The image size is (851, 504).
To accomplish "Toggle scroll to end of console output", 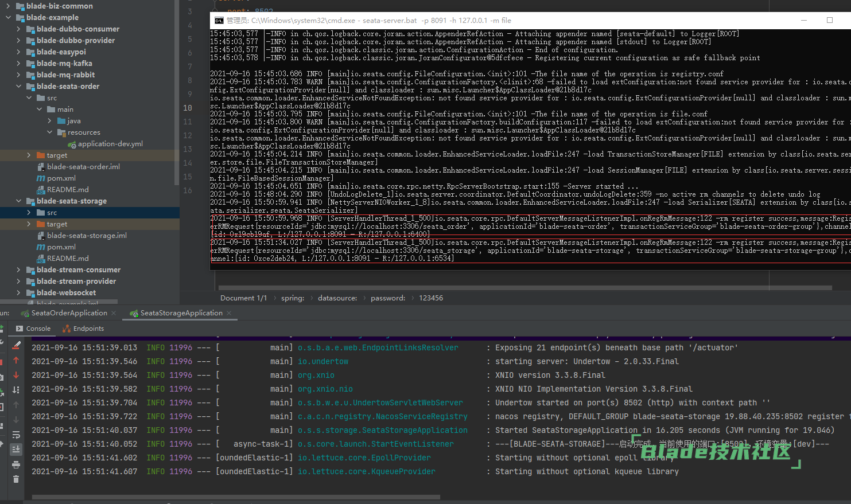I will coord(16,450).
